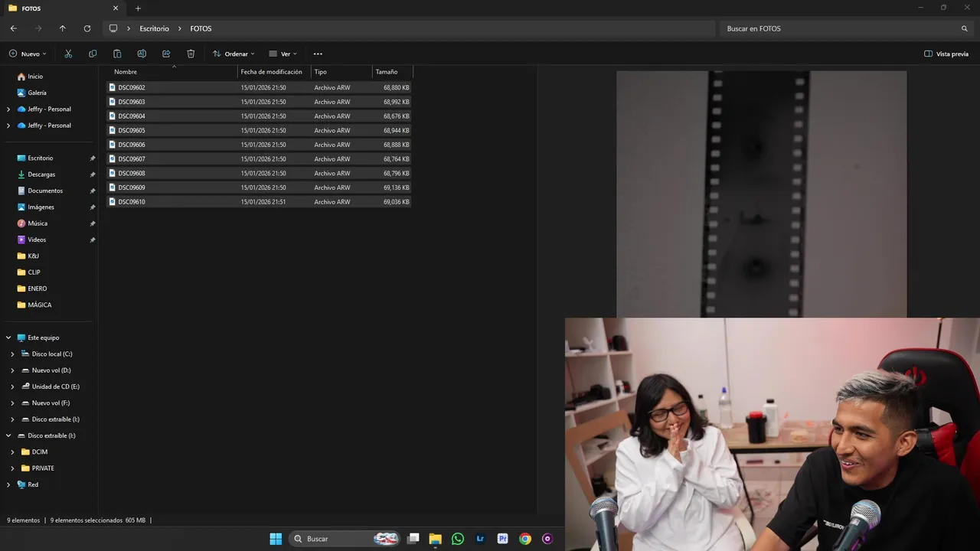Sort by Fecha de modificación column
The width and height of the screenshot is (980, 551).
(x=272, y=72)
